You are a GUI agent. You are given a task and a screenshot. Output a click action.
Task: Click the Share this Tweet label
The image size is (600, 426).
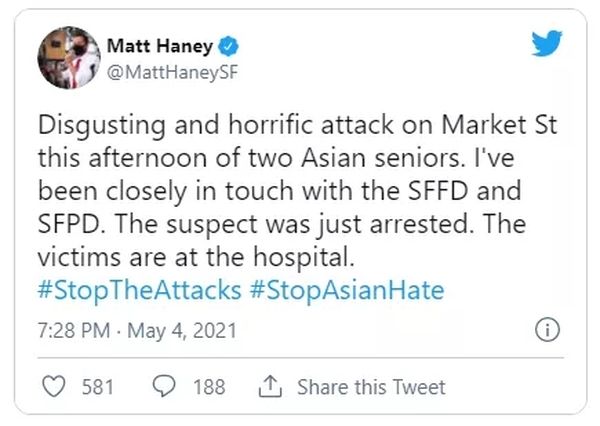[371, 386]
